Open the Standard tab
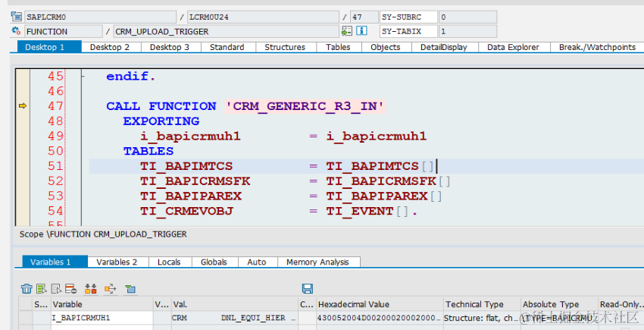The width and height of the screenshot is (644, 330). pyautogui.click(x=227, y=47)
